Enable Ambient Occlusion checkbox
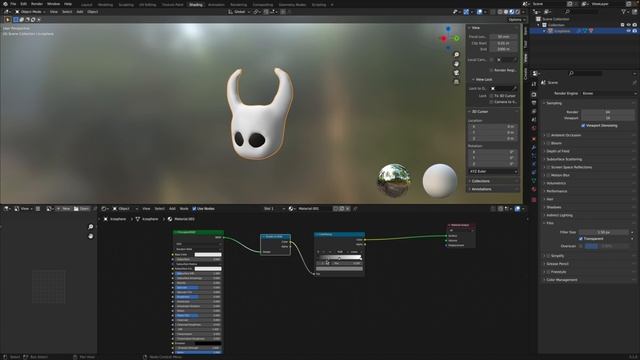The image size is (640, 360). (x=548, y=135)
